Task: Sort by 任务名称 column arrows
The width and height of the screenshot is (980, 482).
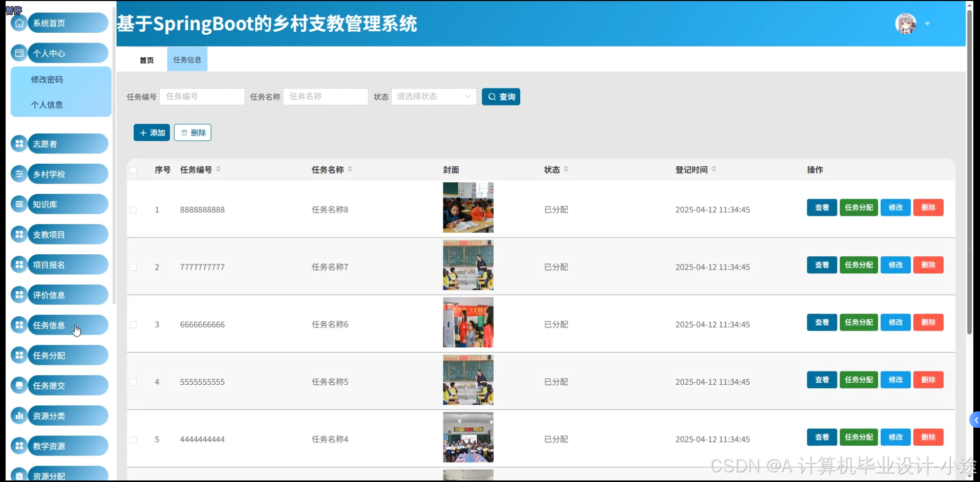Action: [x=350, y=169]
